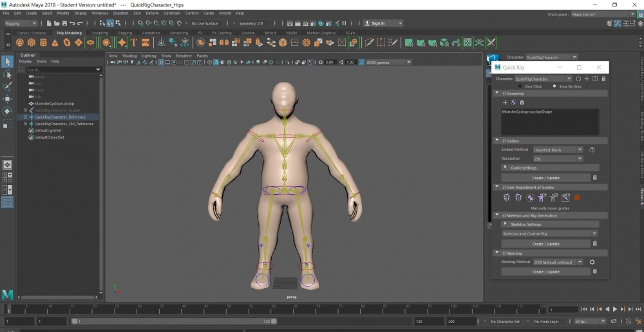Click the polygon sphere shelf icon
The height and width of the screenshot is (332, 644).
pos(19,43)
